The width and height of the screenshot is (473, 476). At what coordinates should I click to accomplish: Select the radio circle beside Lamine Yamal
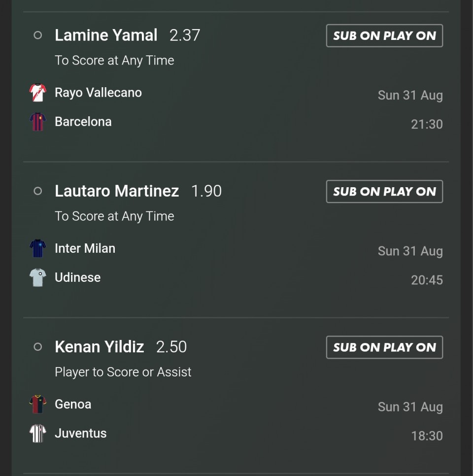(x=37, y=35)
